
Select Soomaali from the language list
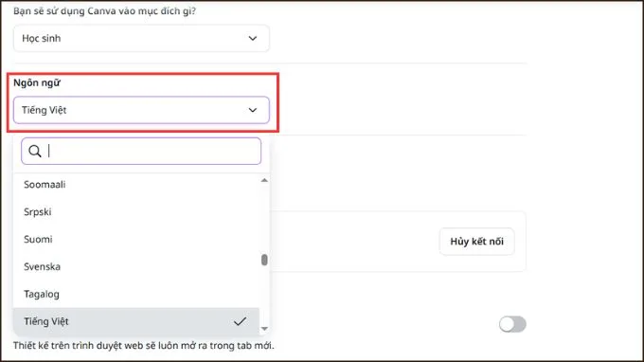[136, 185]
